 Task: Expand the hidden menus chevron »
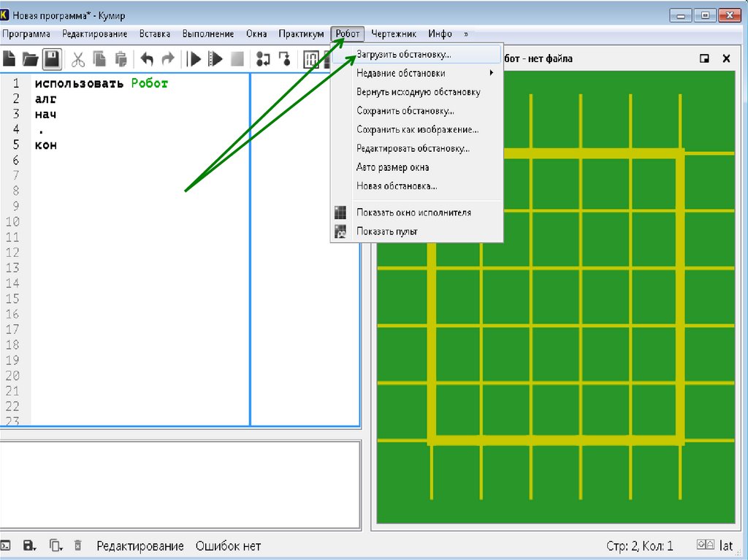(466, 34)
